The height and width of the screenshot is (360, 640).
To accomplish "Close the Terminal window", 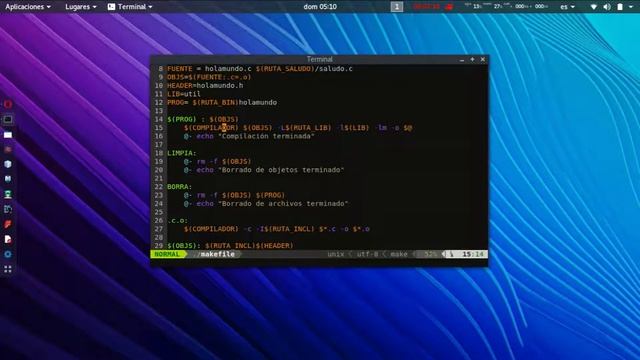I will click(483, 60).
